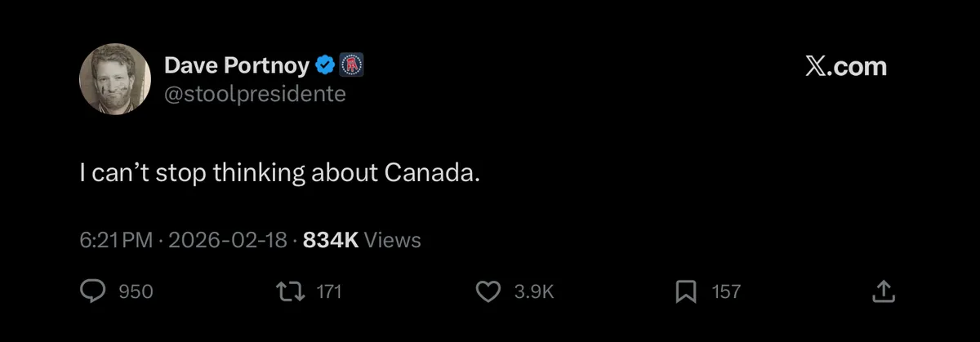Viewport: 980px width, 342px height.
Task: Click the 950 replies count
Action: (136, 291)
